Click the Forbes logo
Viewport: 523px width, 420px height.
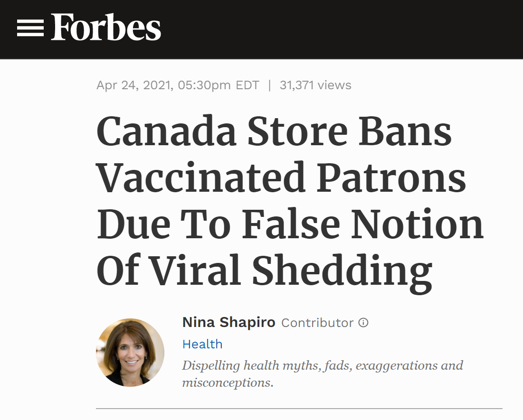(106, 28)
